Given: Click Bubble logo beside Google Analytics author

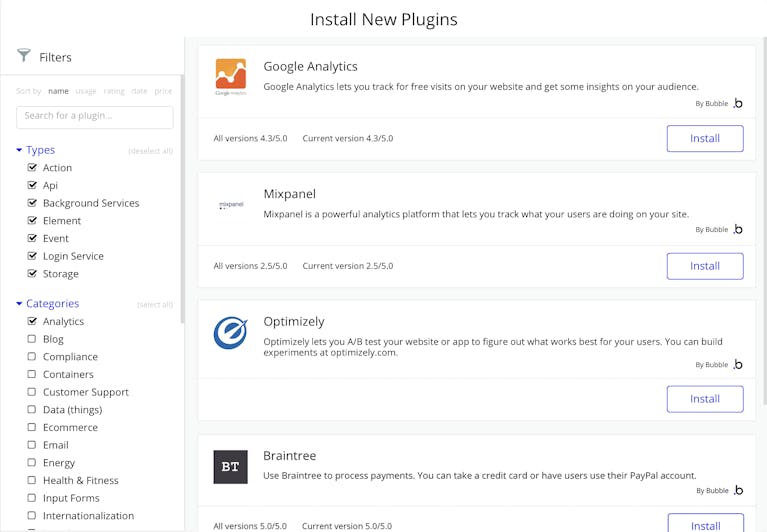Looking at the screenshot, I should [x=738, y=103].
